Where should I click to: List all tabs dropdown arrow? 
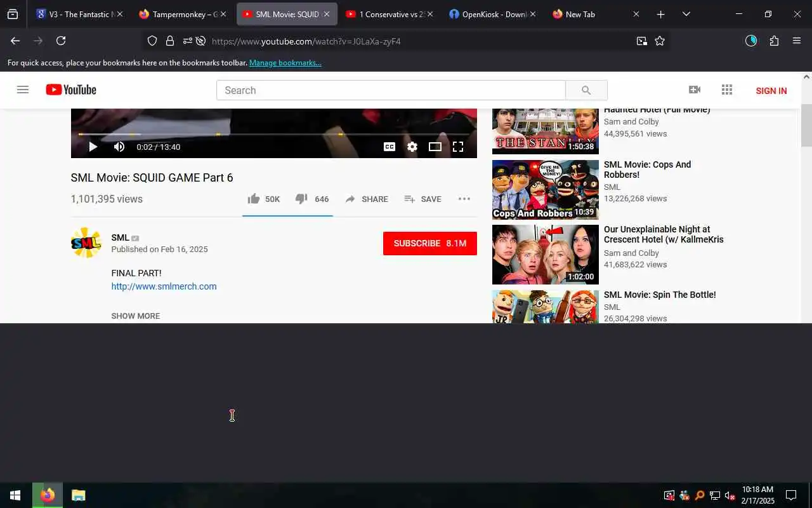(x=686, y=14)
